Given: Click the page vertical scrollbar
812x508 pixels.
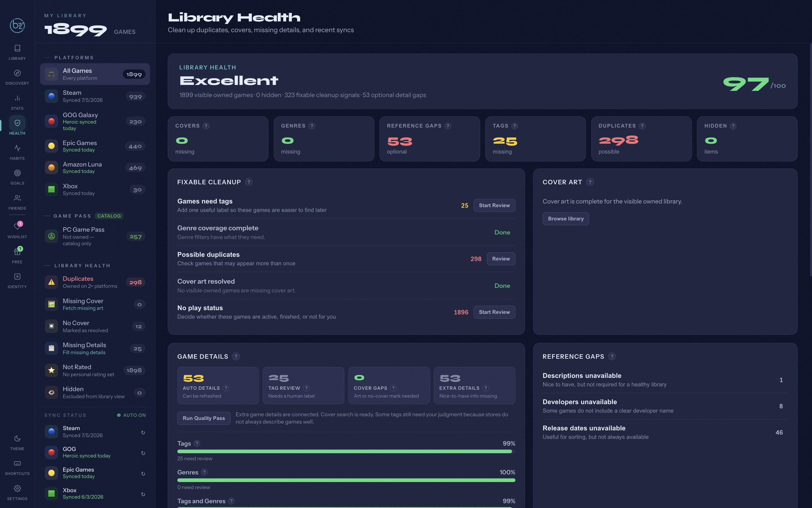Looking at the screenshot, I should (810, 159).
